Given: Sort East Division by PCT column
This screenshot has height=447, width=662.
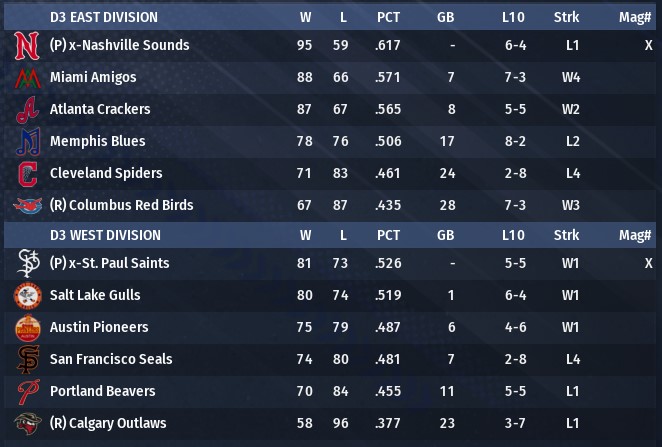Looking at the screenshot, I should click(388, 17).
